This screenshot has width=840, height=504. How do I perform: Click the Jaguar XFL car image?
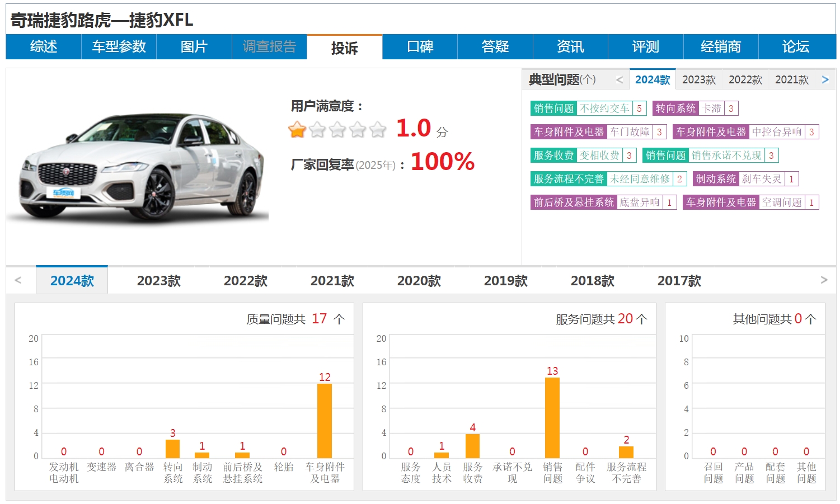(138, 168)
